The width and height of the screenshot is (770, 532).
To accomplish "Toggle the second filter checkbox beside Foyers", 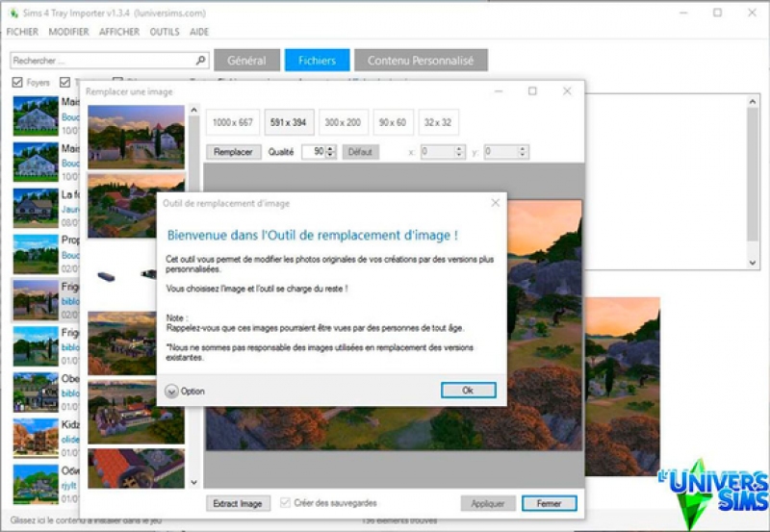I will (x=64, y=82).
